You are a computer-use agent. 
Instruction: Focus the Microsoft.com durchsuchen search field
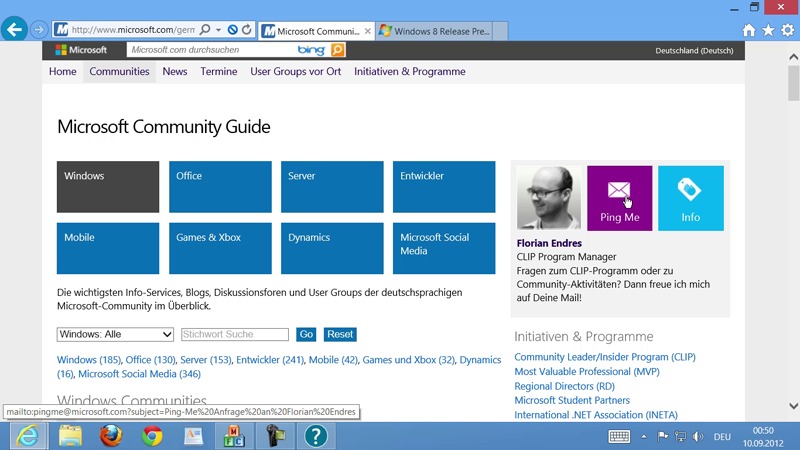(x=209, y=50)
